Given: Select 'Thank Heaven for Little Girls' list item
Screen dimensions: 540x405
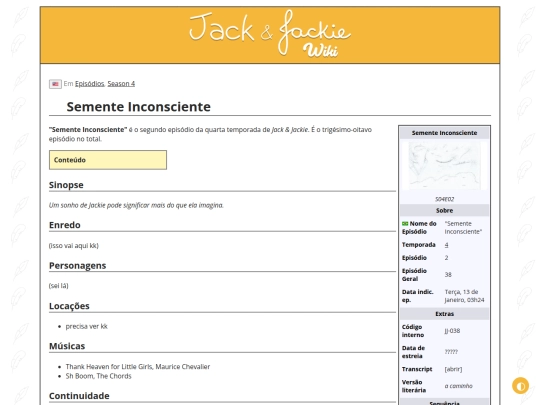Looking at the screenshot, I should (x=138, y=367).
